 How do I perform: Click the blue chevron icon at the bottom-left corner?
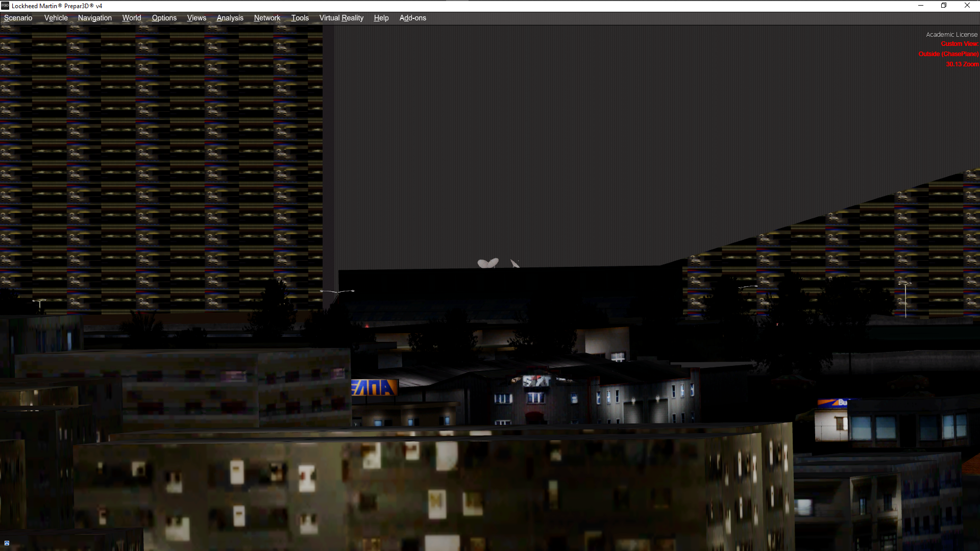(7, 543)
